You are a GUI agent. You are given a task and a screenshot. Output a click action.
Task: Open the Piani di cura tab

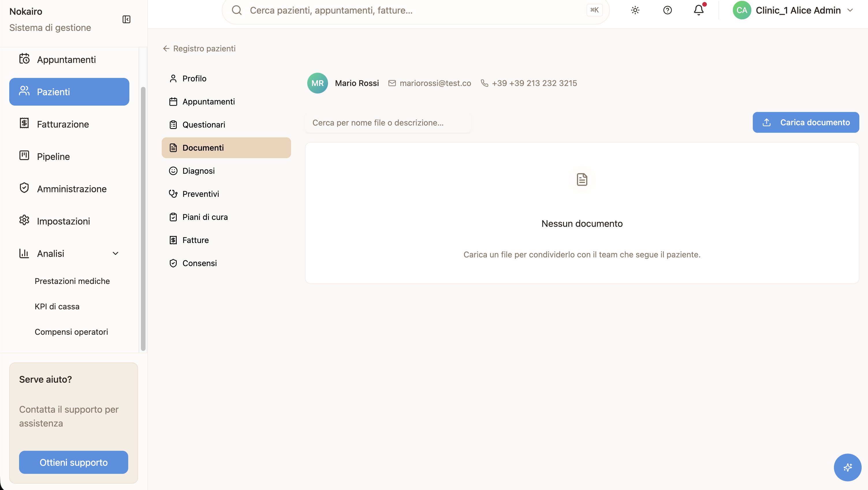(x=226, y=217)
